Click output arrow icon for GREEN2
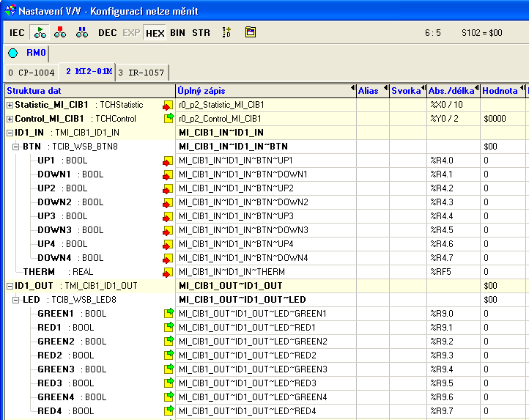Image resolution: width=529 pixels, height=420 pixels. (169, 341)
